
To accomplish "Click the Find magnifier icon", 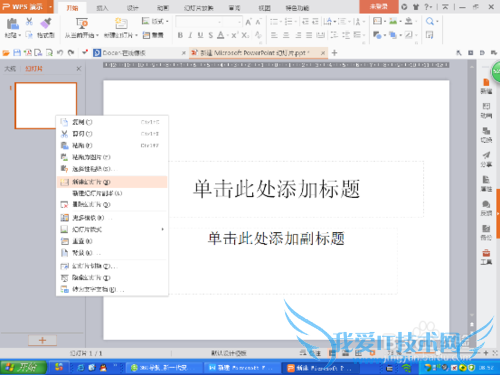I will click(x=430, y=22).
